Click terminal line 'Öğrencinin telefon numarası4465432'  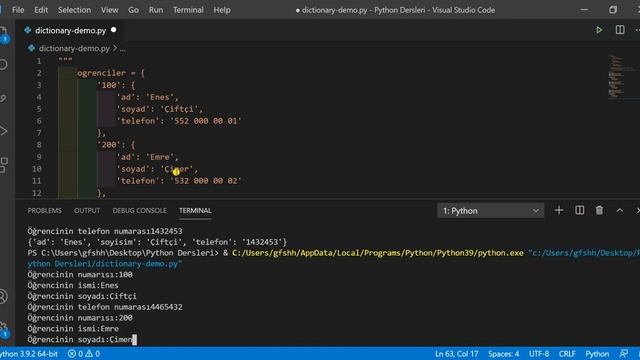(105, 307)
